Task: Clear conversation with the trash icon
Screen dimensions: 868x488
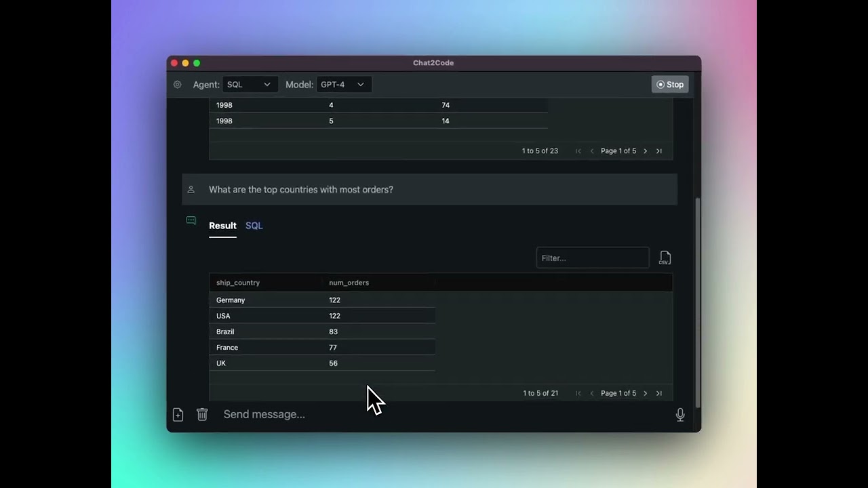Action: pyautogui.click(x=202, y=414)
